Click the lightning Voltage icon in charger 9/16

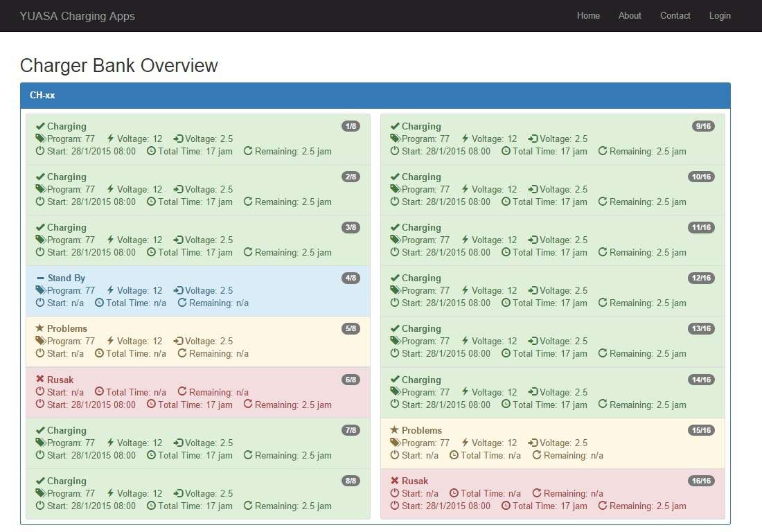tap(465, 139)
